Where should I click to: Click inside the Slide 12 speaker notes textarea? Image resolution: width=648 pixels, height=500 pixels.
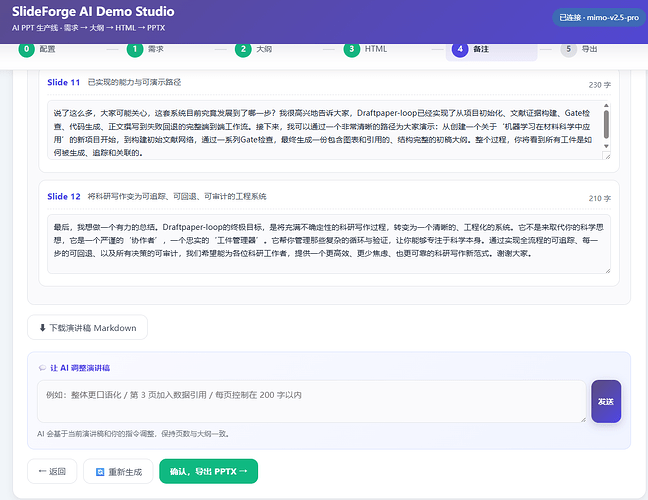click(x=329, y=244)
